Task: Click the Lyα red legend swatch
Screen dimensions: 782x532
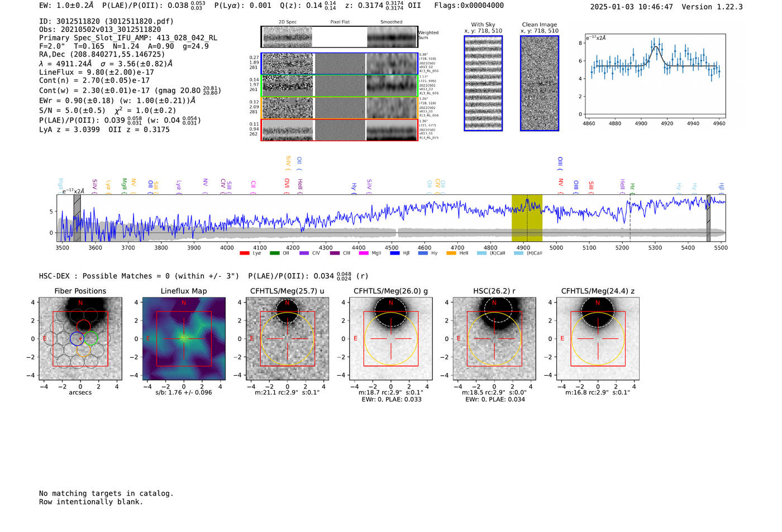Action: click(x=244, y=253)
